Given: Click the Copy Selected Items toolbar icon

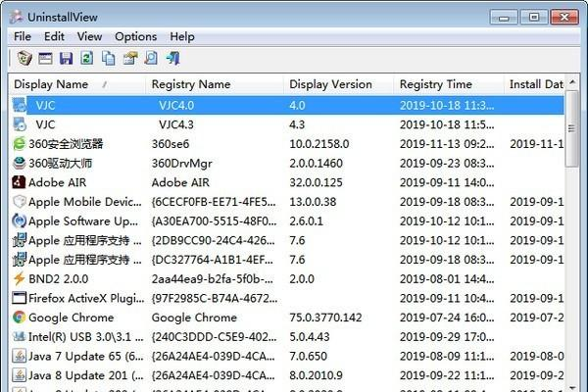Looking at the screenshot, I should (x=109, y=58).
